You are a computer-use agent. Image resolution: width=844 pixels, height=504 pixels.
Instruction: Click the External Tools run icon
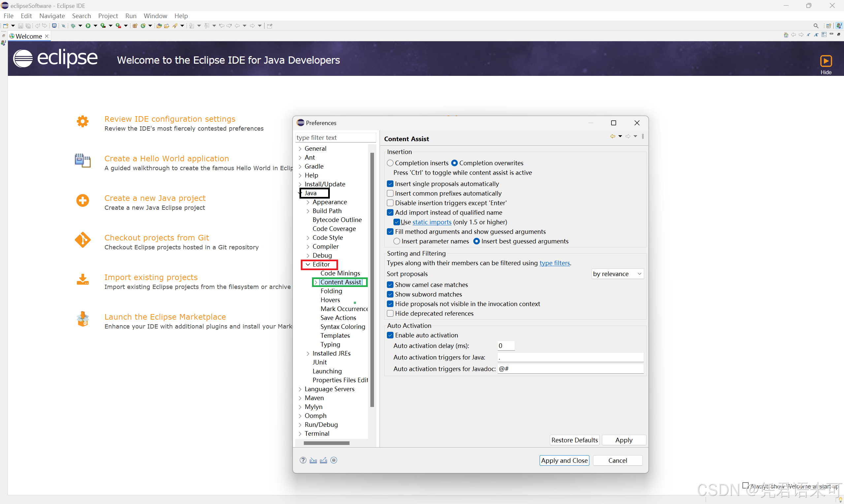point(118,26)
